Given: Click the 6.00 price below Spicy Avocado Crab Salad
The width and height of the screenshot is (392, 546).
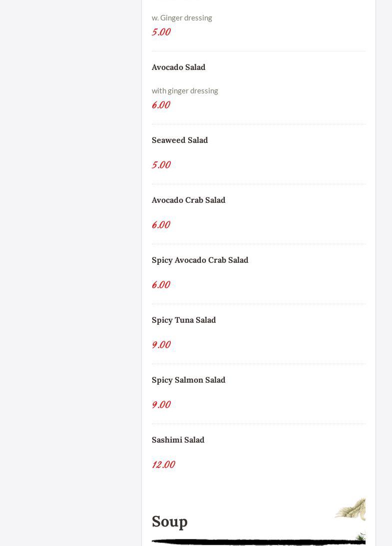Looking at the screenshot, I should [161, 285].
